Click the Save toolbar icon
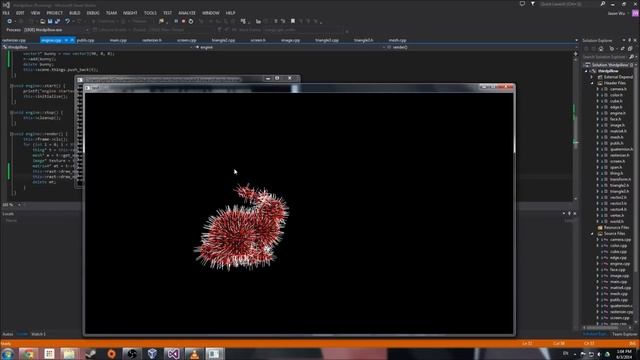This screenshot has height=360, width=640. click(x=50, y=21)
